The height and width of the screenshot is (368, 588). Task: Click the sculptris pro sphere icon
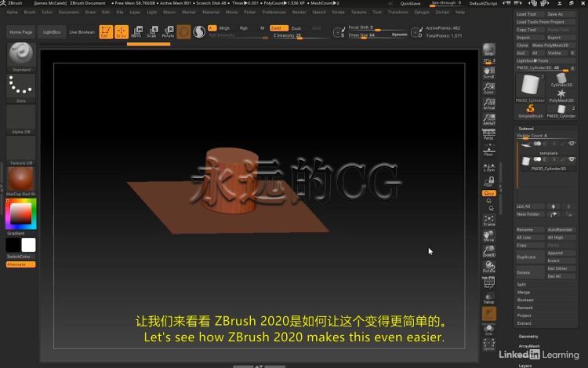[199, 32]
